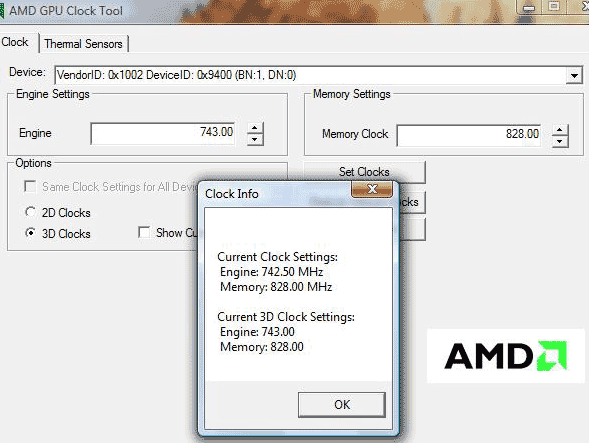Switch to the Thermal Sensors tab
The width and height of the screenshot is (589, 443).
(x=83, y=44)
